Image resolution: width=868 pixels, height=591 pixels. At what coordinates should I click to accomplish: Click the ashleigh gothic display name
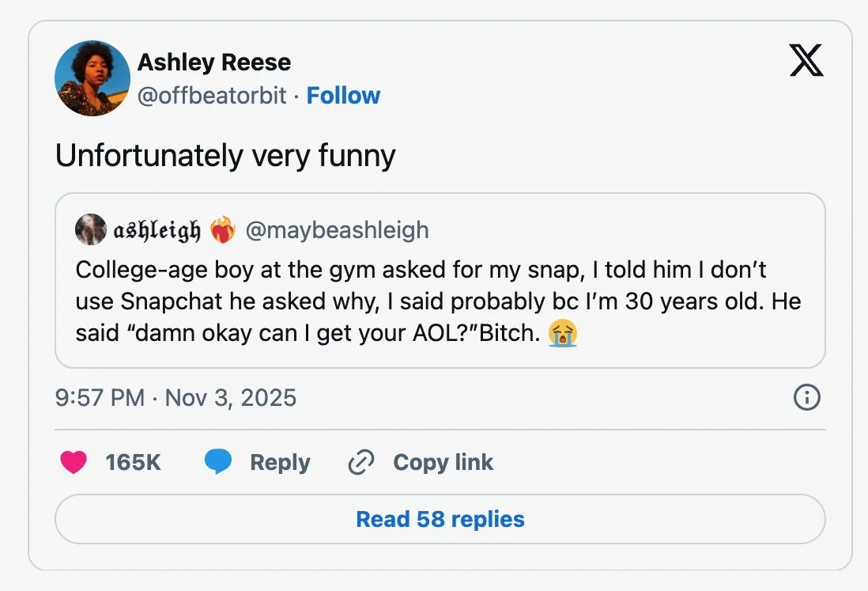[157, 229]
